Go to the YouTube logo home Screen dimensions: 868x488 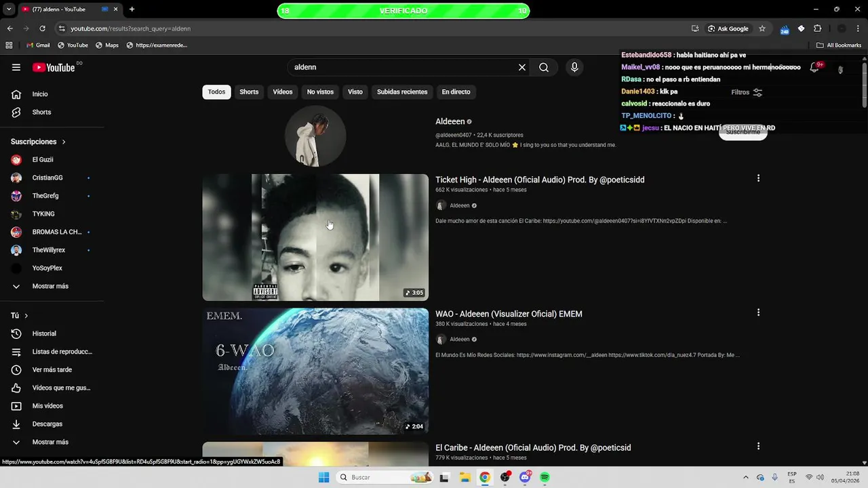coord(54,67)
